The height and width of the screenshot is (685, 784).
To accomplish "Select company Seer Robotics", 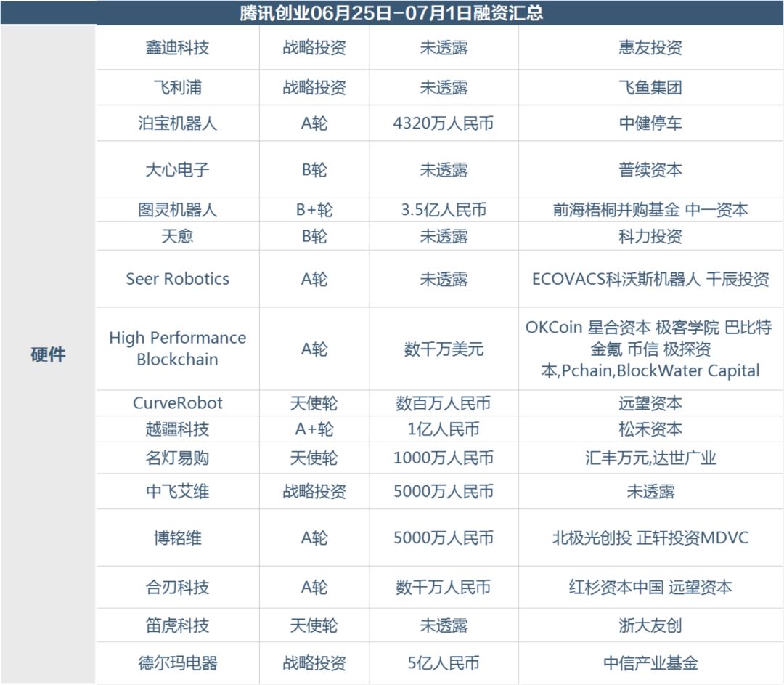I will pos(177,279).
